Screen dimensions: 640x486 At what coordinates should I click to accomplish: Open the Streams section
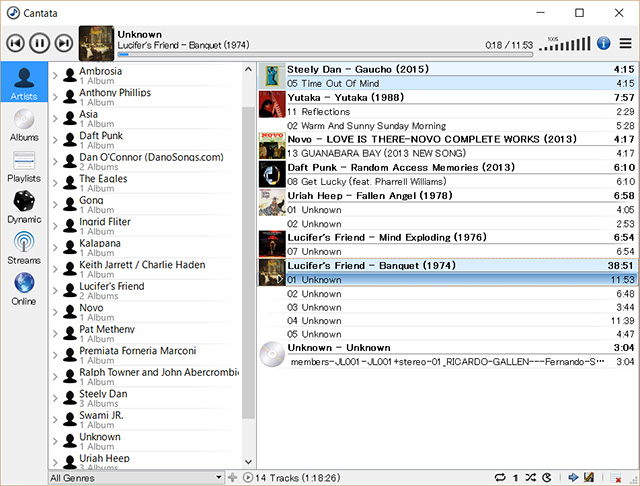tap(24, 247)
